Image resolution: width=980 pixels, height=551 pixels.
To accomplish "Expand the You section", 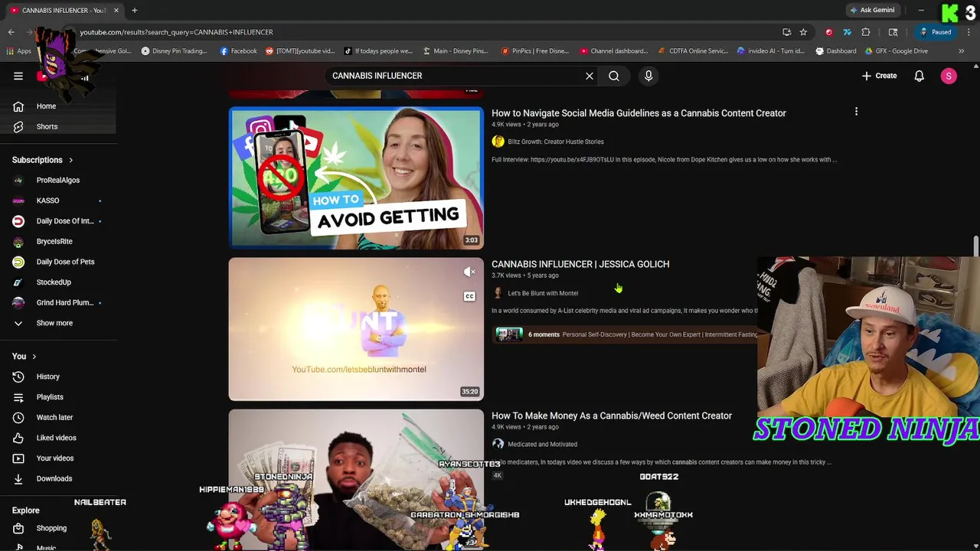I will point(24,357).
